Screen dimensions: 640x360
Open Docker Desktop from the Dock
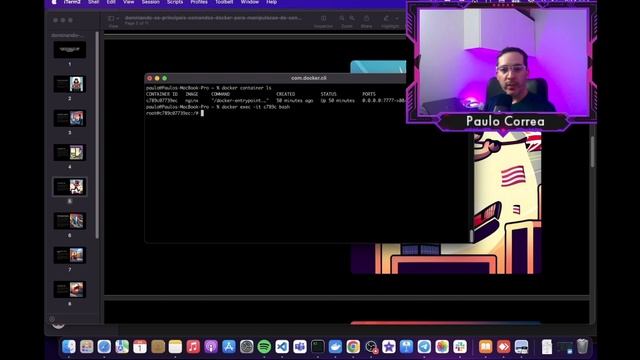(x=336, y=347)
